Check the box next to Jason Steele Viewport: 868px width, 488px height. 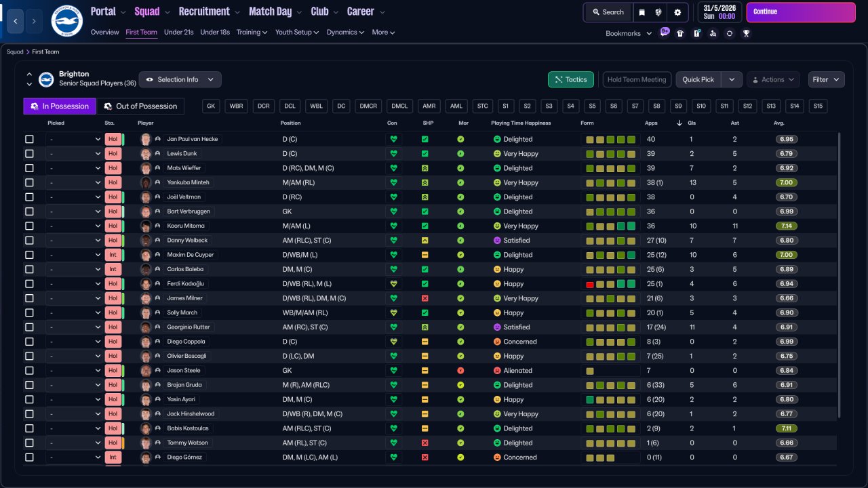coord(29,371)
